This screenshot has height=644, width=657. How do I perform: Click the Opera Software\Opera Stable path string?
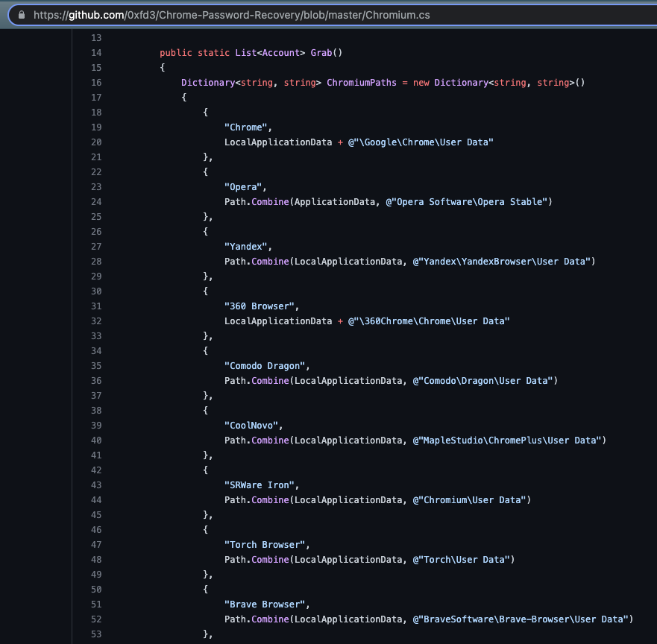[x=466, y=202]
